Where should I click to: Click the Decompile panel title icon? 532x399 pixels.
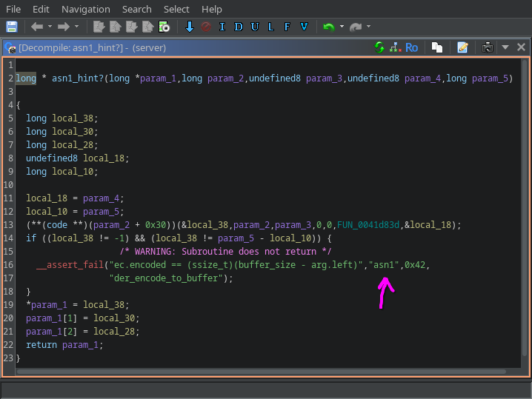[x=10, y=48]
